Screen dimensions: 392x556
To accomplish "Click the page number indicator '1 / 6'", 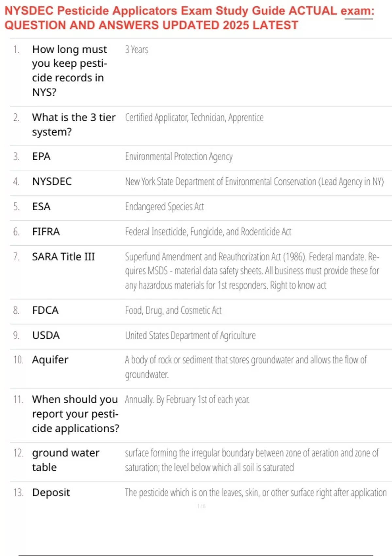I will point(202,506).
